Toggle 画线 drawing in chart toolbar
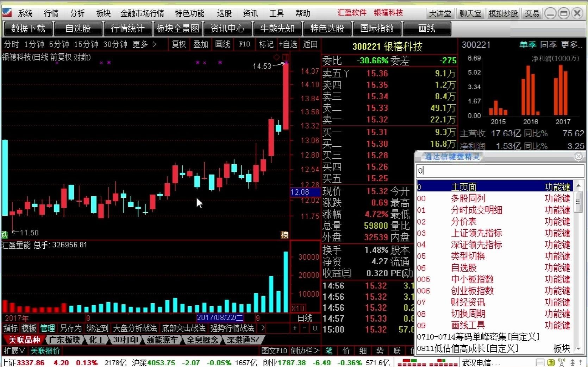Screen dimensions: 588x367 (x=222, y=44)
